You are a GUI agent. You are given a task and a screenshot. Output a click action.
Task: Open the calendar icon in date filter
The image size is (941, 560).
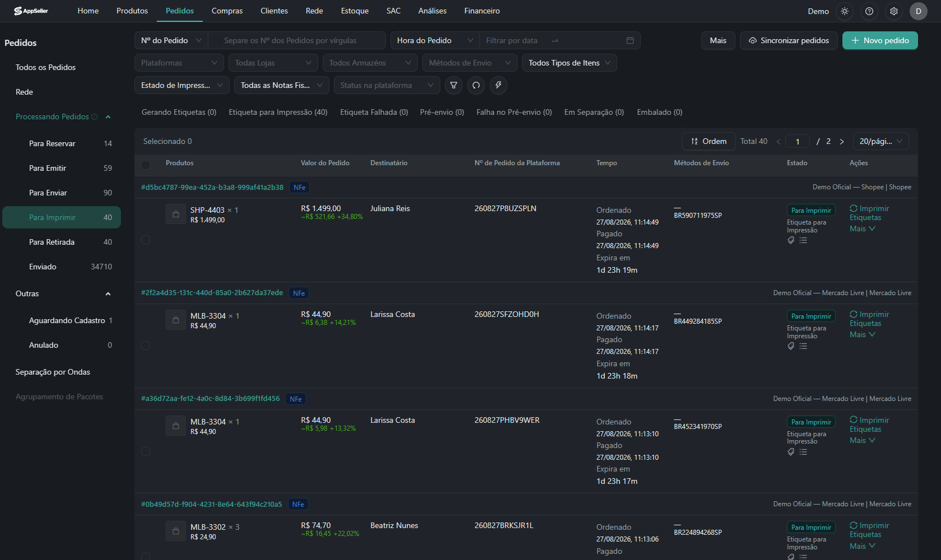coord(630,40)
